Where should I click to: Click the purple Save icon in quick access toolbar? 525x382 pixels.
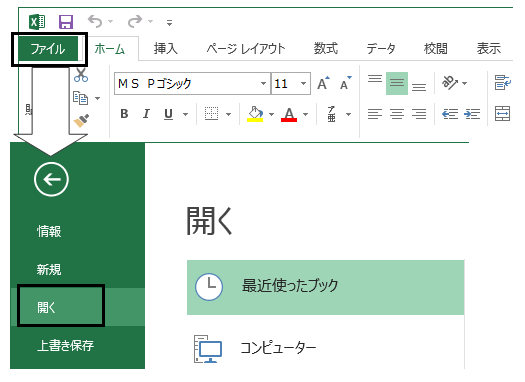pyautogui.click(x=66, y=22)
